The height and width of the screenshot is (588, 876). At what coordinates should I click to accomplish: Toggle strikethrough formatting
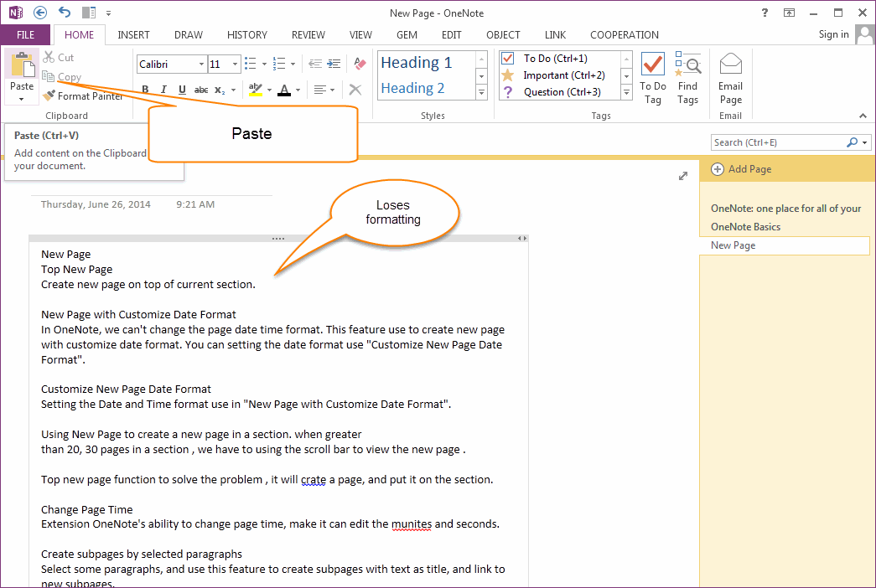coord(201,90)
